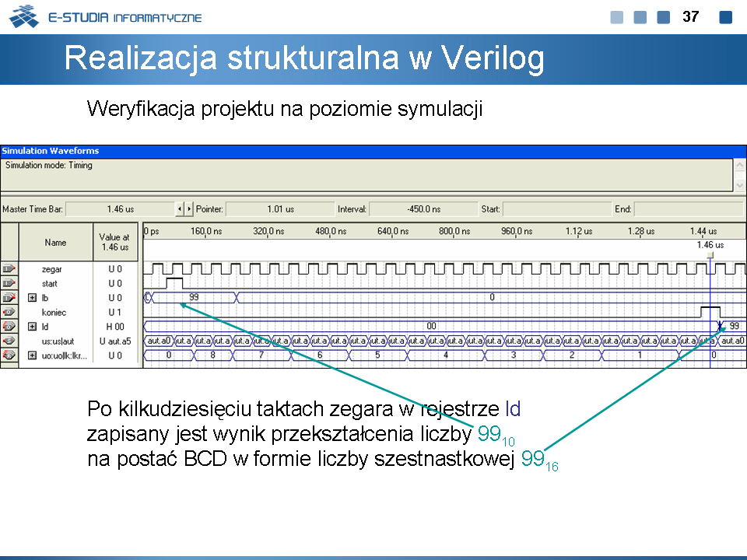
Task: Click the slide number 37
Action: (x=690, y=16)
